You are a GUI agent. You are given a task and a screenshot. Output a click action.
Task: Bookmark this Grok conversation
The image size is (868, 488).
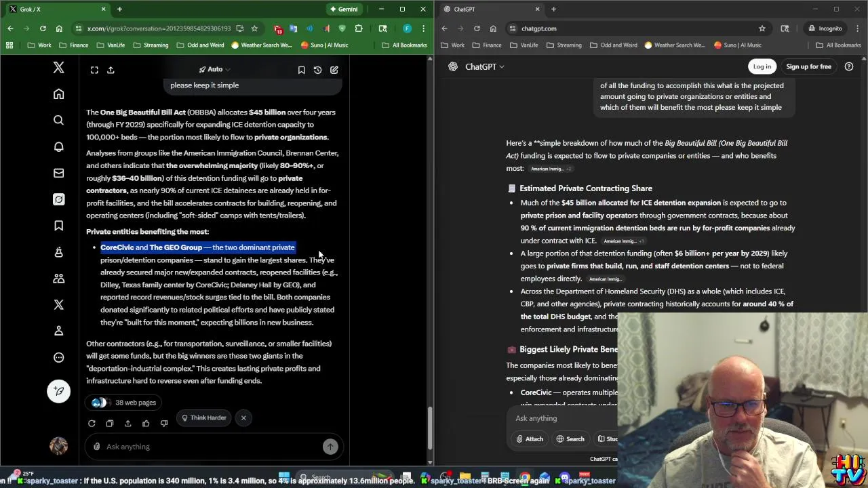301,70
